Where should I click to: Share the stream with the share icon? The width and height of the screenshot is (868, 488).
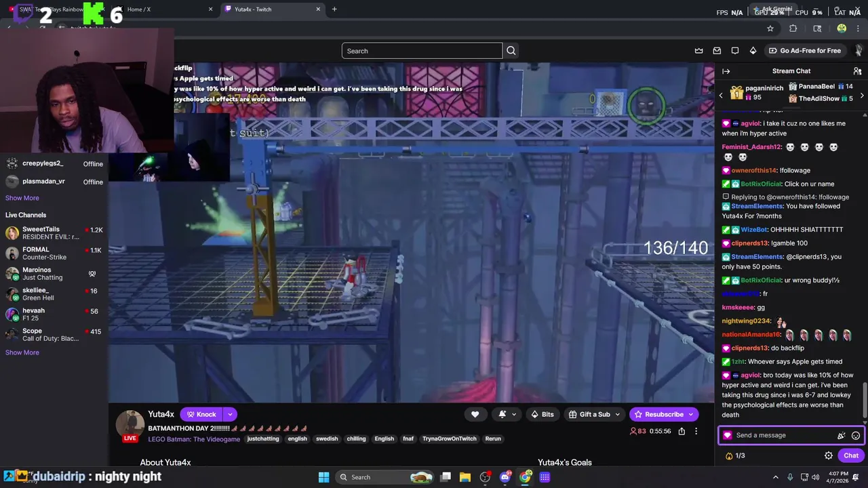pos(682,431)
